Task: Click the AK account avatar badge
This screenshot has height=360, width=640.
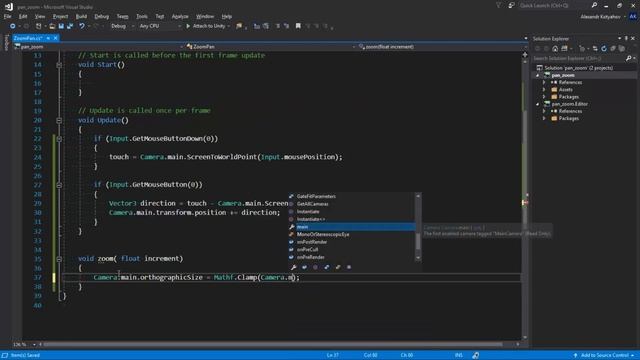Action: click(x=633, y=17)
